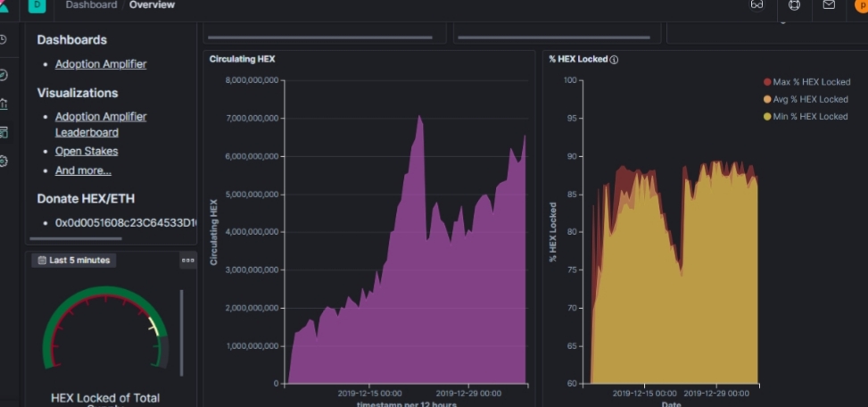Click the Circulating HEX panel title

pos(242,59)
